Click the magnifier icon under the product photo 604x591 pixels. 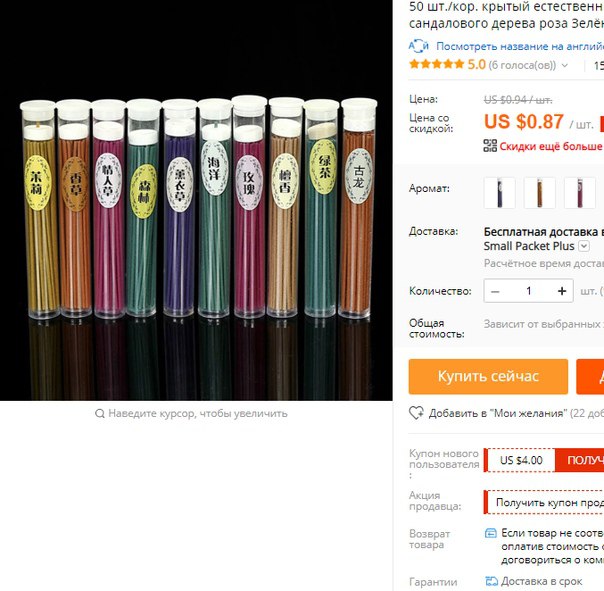(100, 413)
